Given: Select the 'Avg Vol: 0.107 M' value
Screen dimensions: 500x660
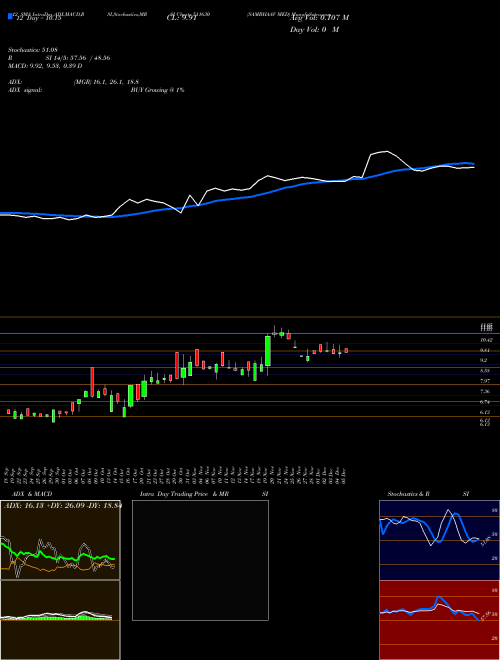Looking at the screenshot, I should 320,18.
